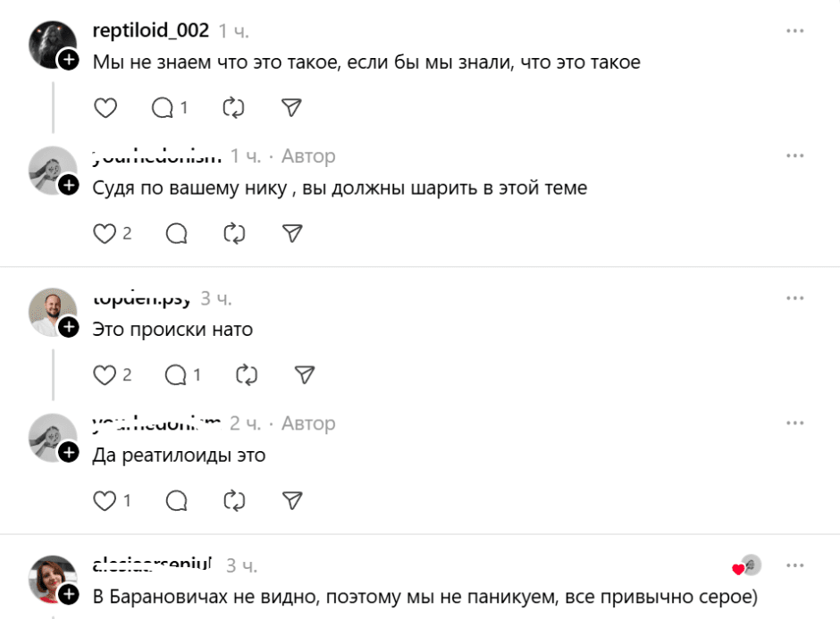Share the 'Да реатилоиды это' comment via paper plane
This screenshot has height=619, width=840.
coord(290,500)
